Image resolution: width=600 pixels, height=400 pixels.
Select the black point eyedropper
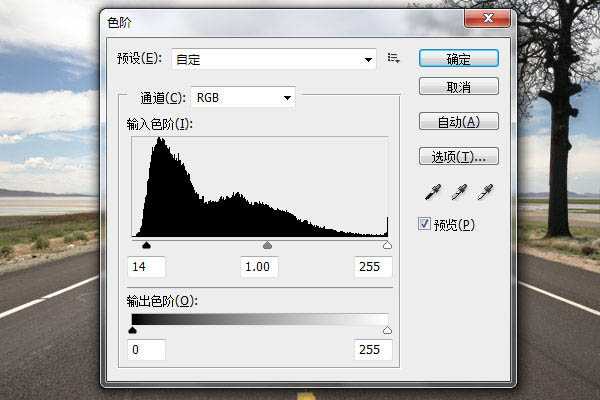pyautogui.click(x=432, y=192)
